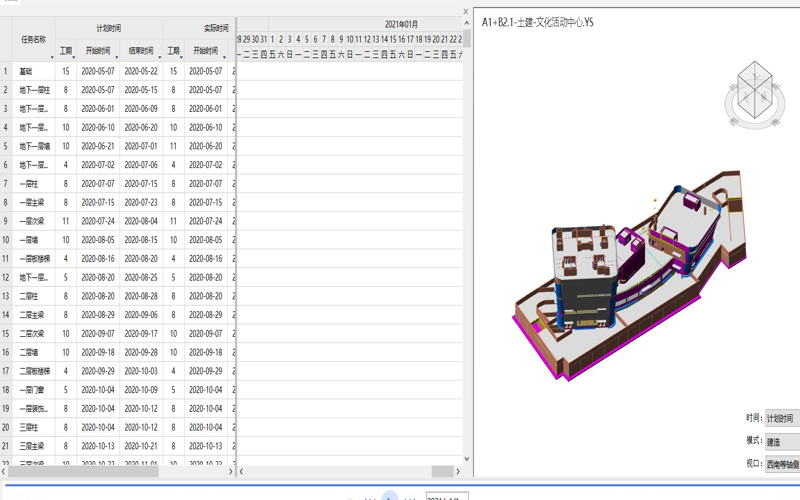This screenshot has height=500, width=800.
Task: Click the planned 开始时间 column header
Action: pos(98,51)
